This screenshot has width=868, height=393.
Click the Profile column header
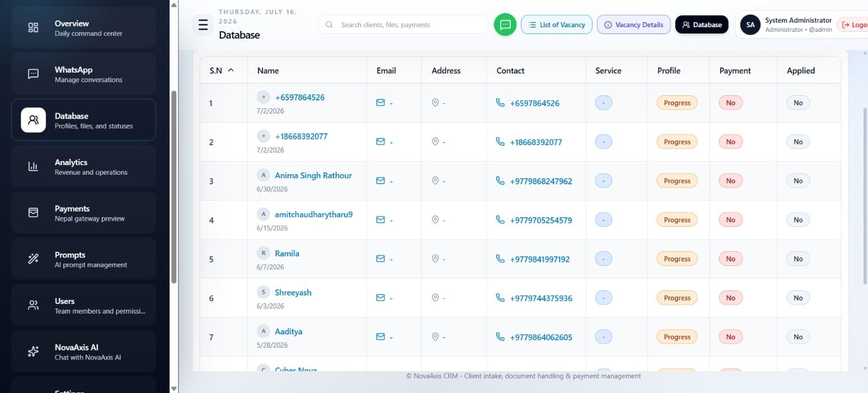coord(669,70)
